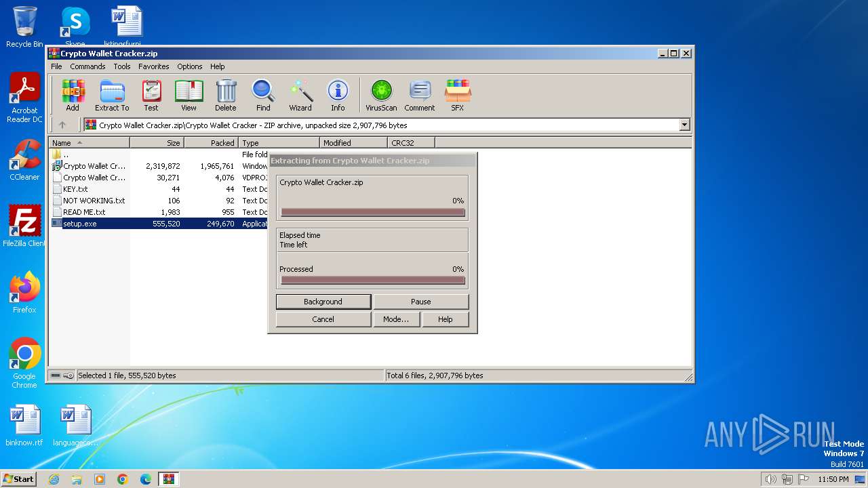Open the File menu
868x488 pixels.
pos(56,66)
